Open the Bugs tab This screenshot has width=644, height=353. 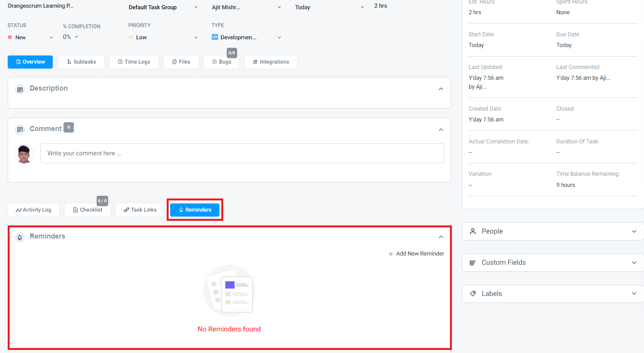point(222,62)
